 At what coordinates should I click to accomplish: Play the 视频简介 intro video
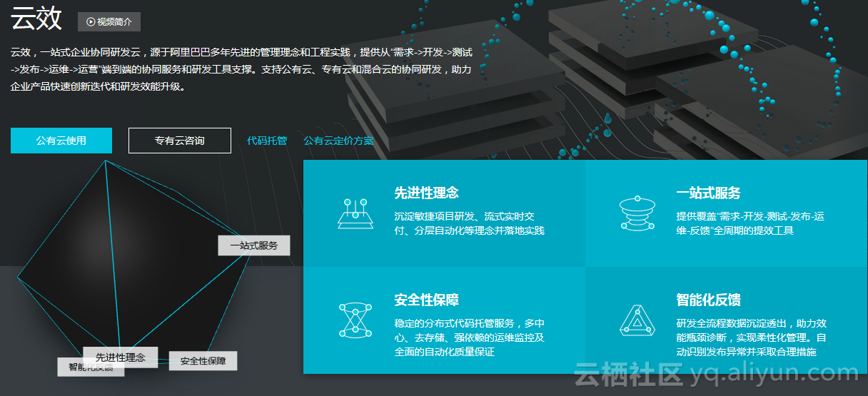[109, 21]
